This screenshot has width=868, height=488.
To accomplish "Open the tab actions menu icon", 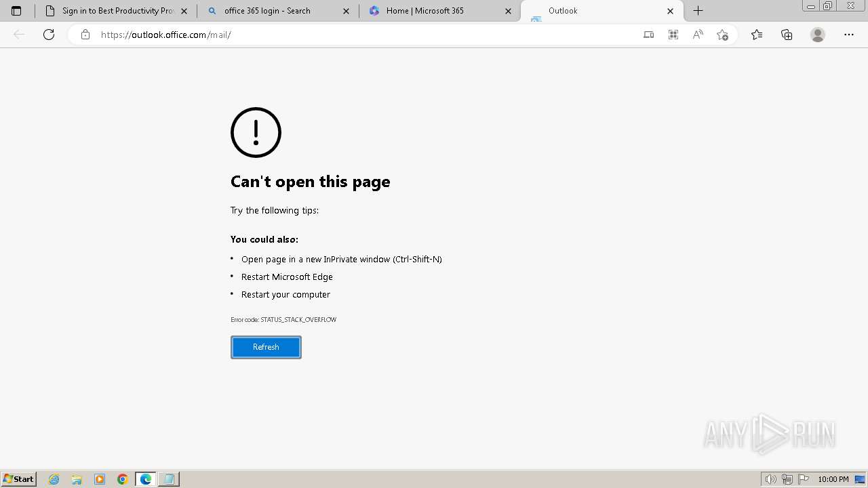I will (16, 11).
